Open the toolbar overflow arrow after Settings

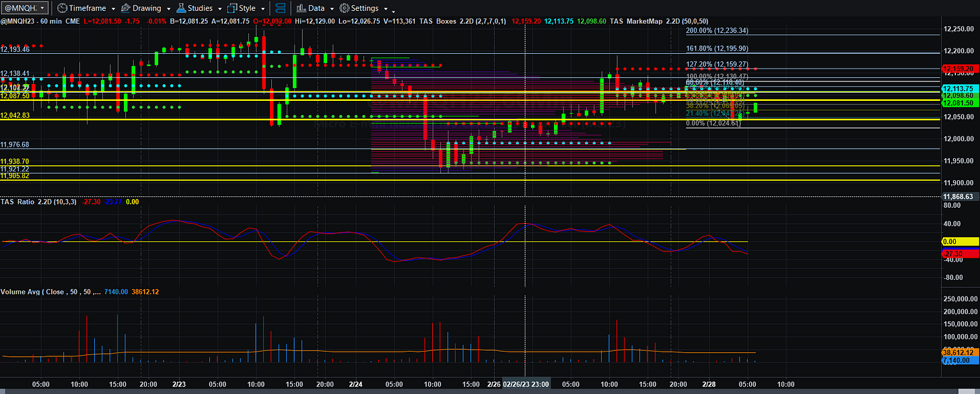tap(393, 10)
